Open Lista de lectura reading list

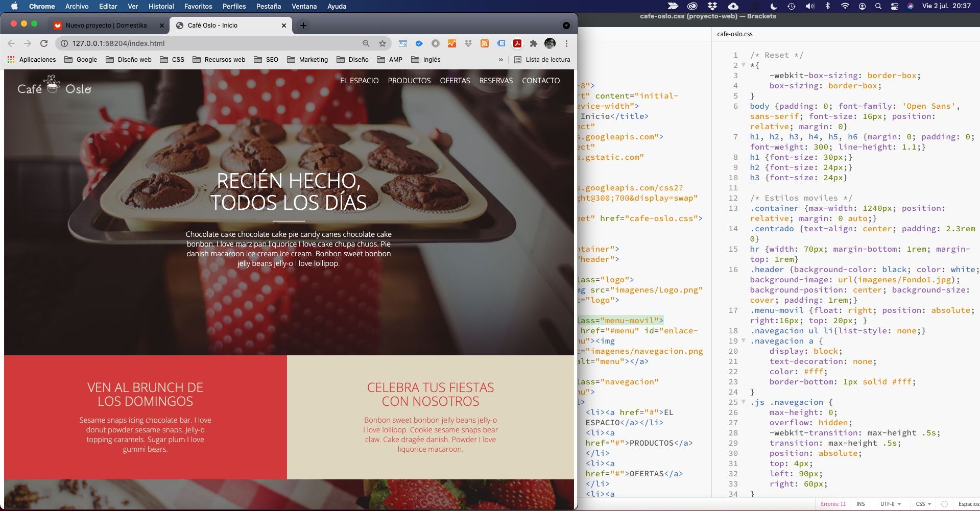tap(542, 60)
